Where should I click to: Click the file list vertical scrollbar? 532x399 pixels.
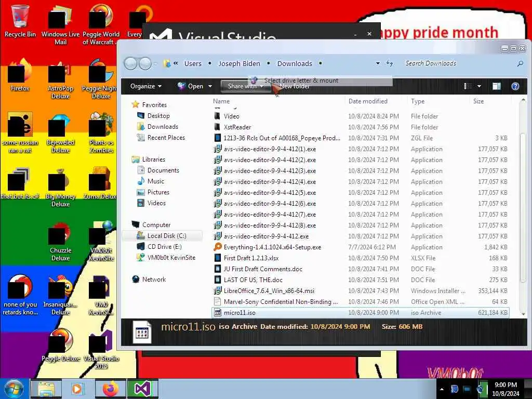pyautogui.click(x=523, y=207)
